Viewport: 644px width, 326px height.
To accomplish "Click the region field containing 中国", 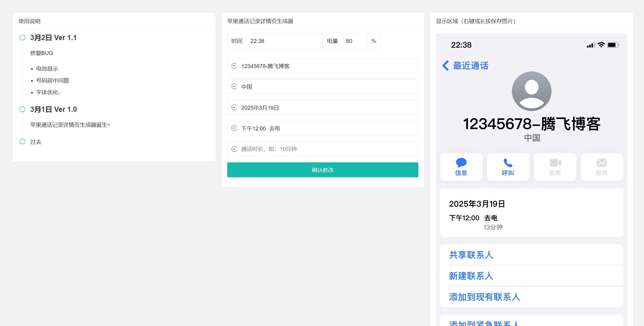I will click(x=323, y=86).
